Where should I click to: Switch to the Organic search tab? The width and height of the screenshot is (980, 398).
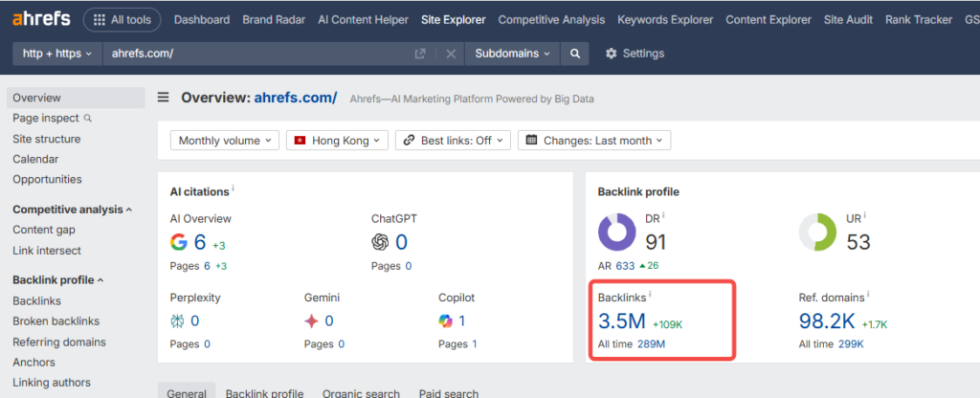click(361, 392)
